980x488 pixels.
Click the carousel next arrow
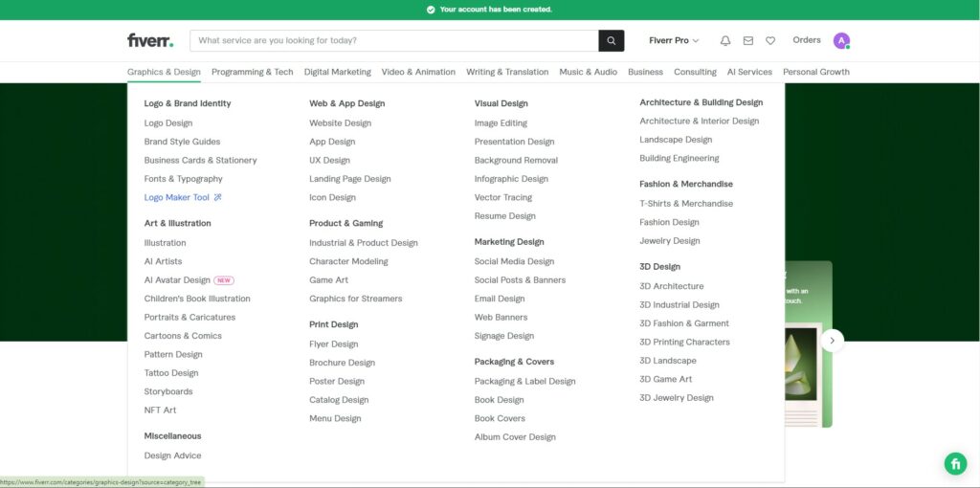click(833, 341)
